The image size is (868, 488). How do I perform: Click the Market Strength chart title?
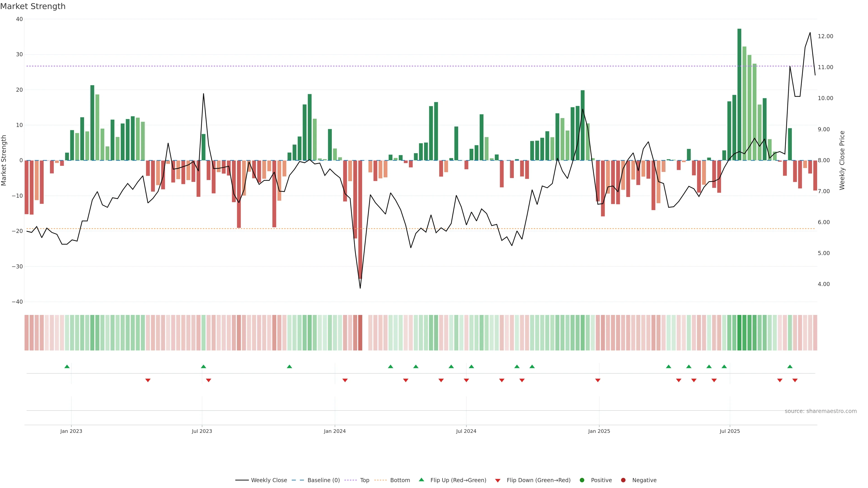pos(33,6)
